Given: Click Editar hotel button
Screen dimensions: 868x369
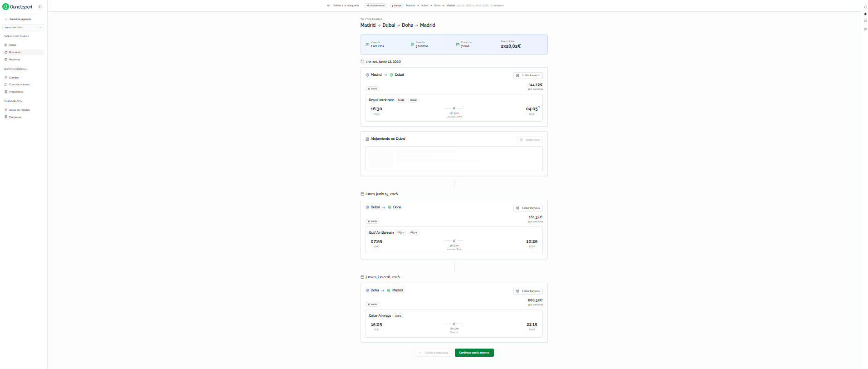Looking at the screenshot, I should point(530,140).
